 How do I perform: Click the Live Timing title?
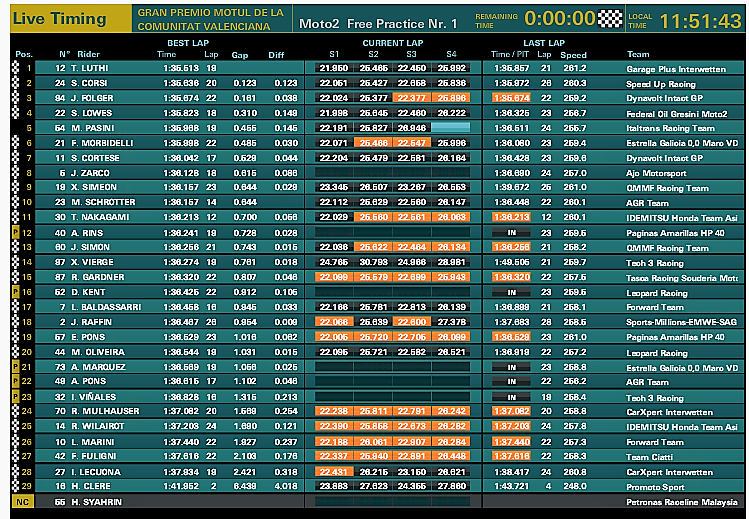[x=60, y=19]
